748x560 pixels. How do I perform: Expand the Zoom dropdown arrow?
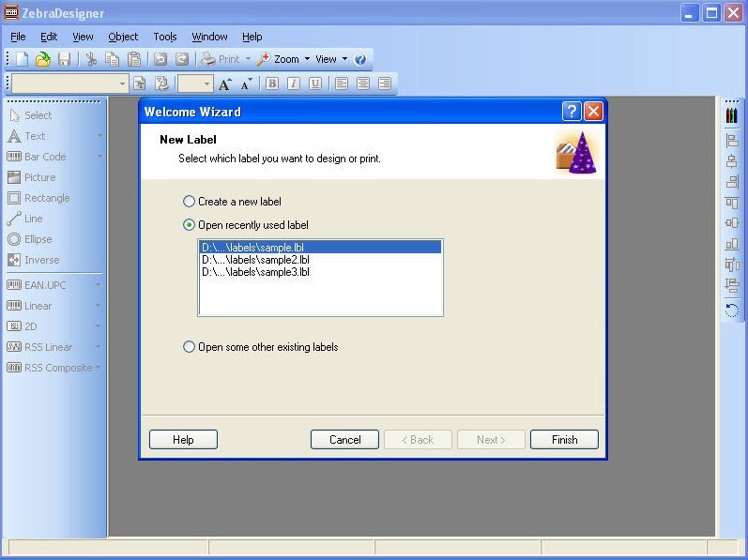point(307,59)
